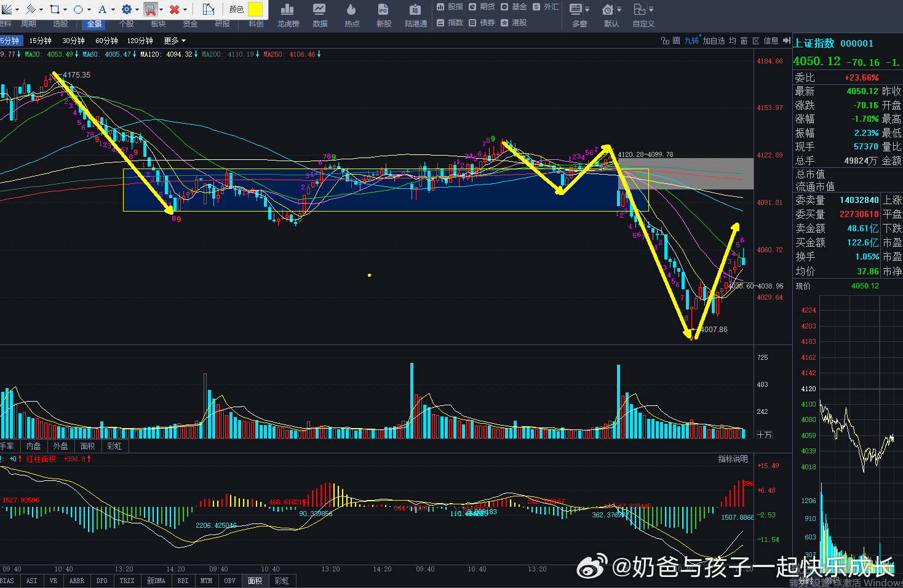Select TRIX indicator tab
903x588 pixels.
127,581
